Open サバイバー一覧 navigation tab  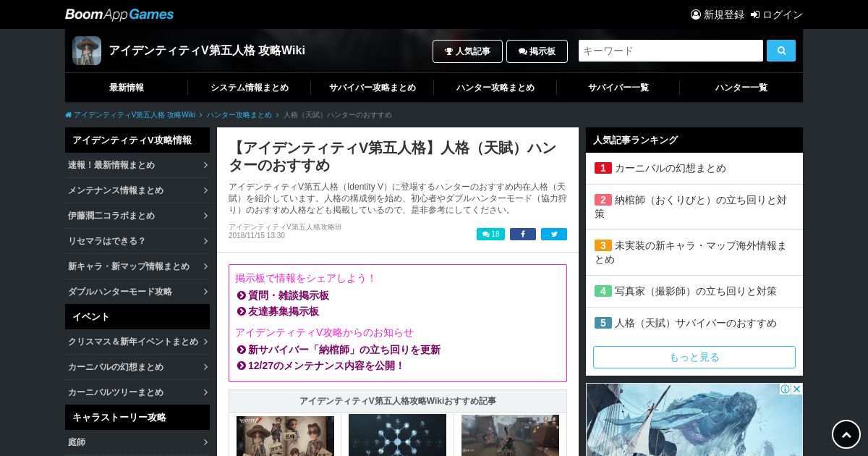tap(618, 88)
